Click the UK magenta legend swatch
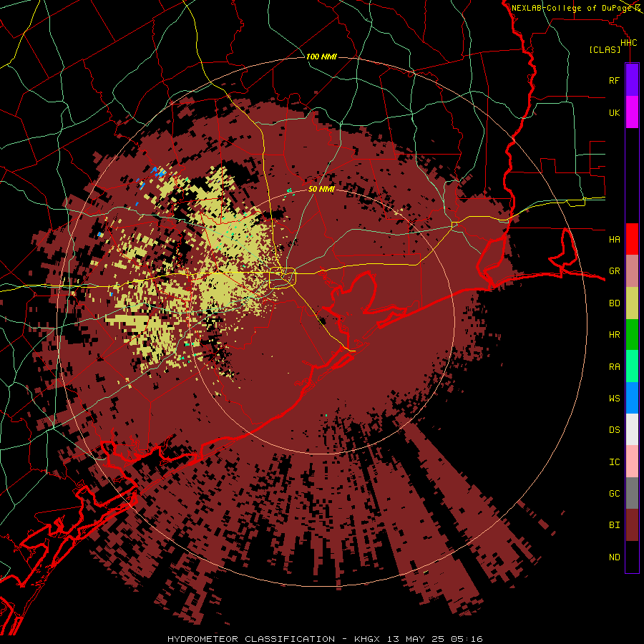Image resolution: width=644 pixels, height=644 pixels. pos(632,112)
